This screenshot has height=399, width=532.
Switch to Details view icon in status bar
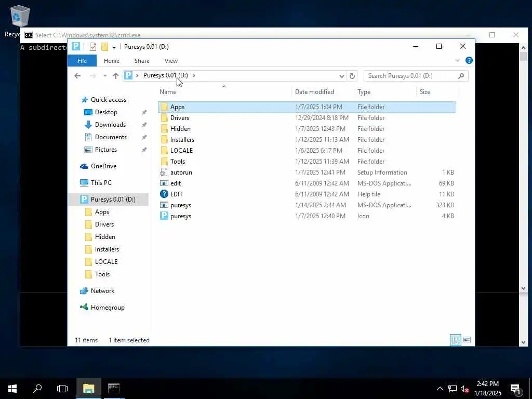455,340
